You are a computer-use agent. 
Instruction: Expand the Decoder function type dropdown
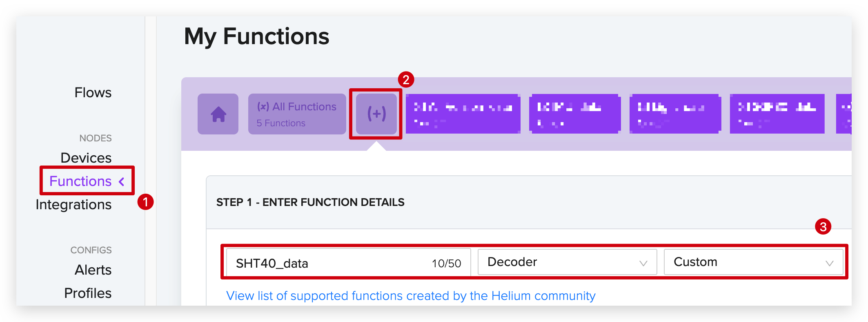click(567, 262)
